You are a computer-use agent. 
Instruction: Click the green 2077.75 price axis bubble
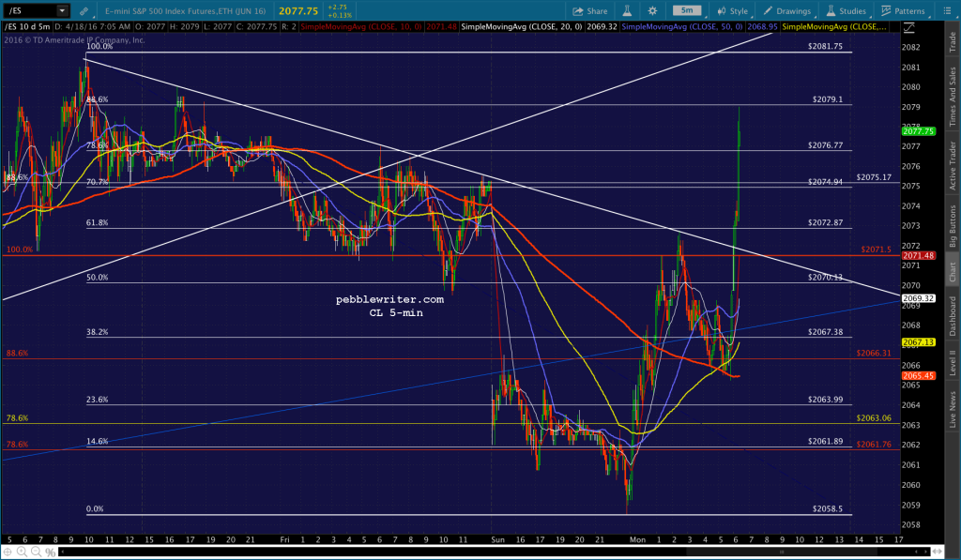[918, 131]
